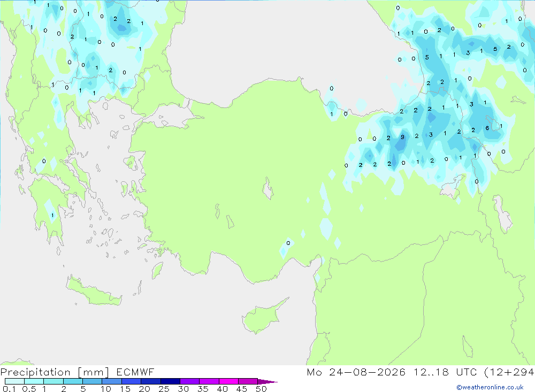The width and height of the screenshot is (535, 392).
Task: Click the 0.1–0.5 mm legend color swatch
Action: (14, 381)
